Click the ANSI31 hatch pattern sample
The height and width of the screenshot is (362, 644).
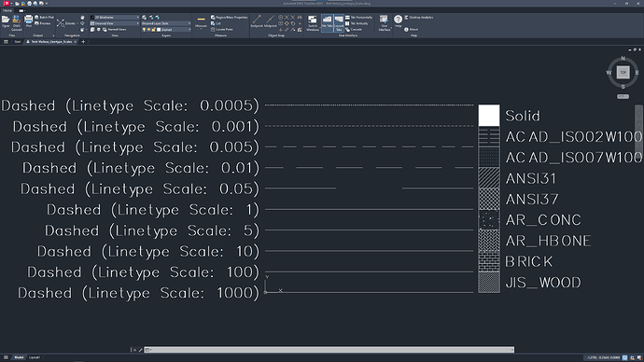coord(489,177)
